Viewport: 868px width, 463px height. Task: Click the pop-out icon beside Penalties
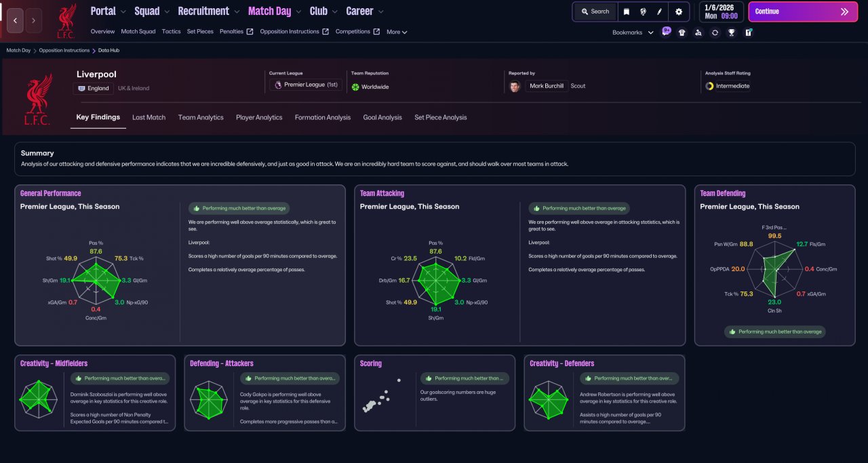click(250, 32)
